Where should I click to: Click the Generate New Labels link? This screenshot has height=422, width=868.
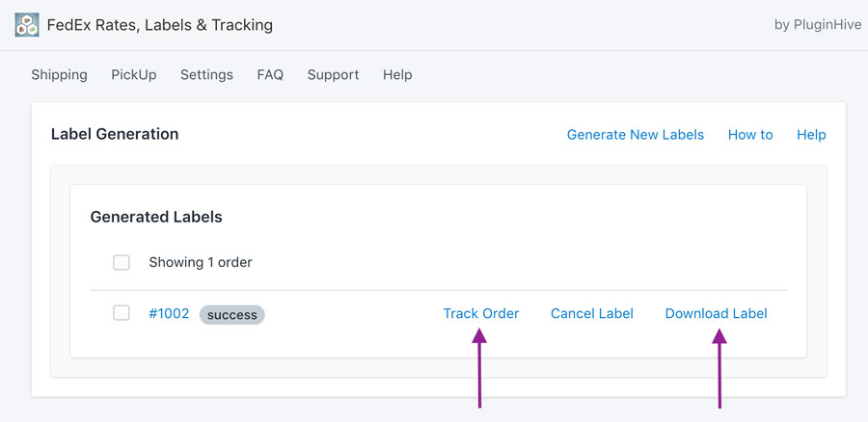[x=636, y=134]
